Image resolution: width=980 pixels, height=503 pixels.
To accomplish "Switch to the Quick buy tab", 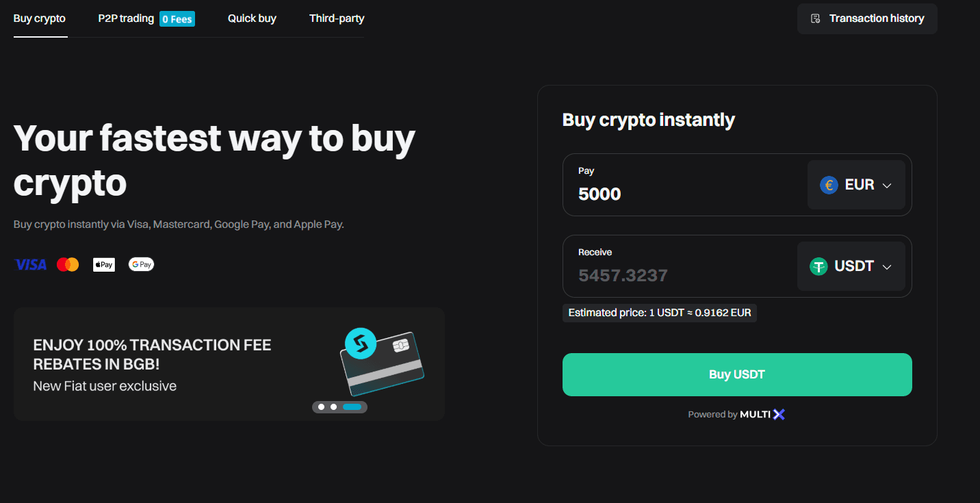I will click(252, 18).
